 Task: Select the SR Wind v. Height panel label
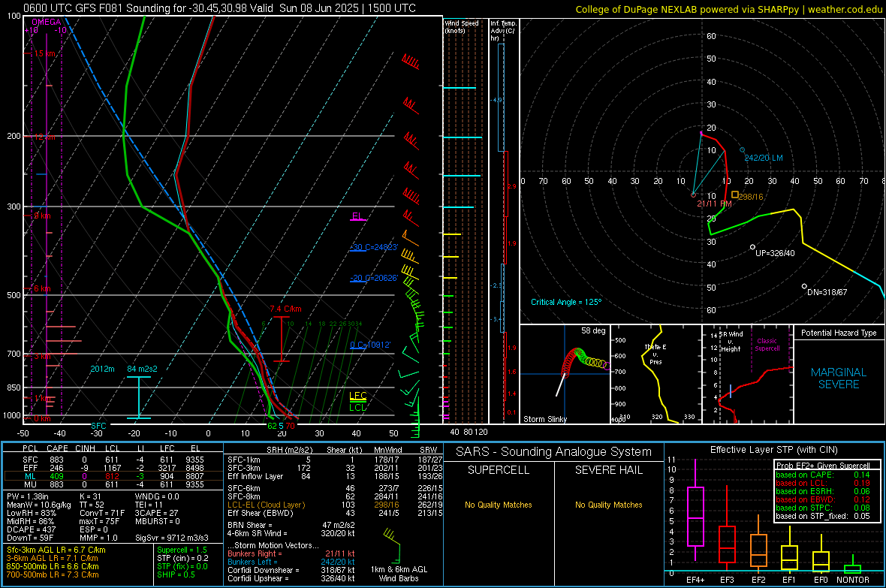pos(731,342)
